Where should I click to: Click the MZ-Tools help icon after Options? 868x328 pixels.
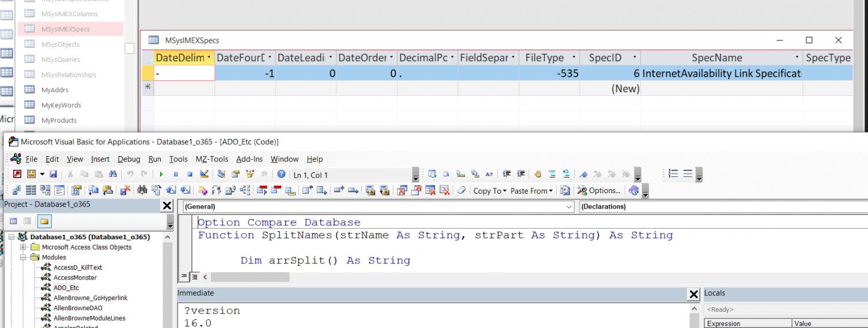(634, 190)
